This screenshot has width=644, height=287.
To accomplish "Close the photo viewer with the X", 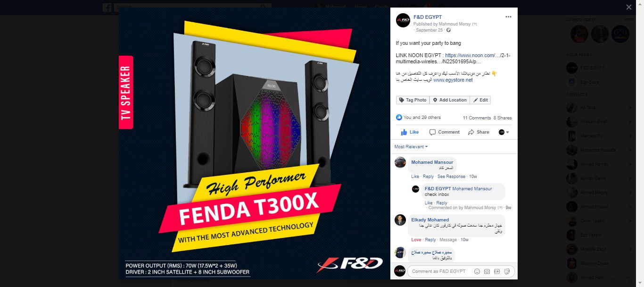I will tap(628, 7).
